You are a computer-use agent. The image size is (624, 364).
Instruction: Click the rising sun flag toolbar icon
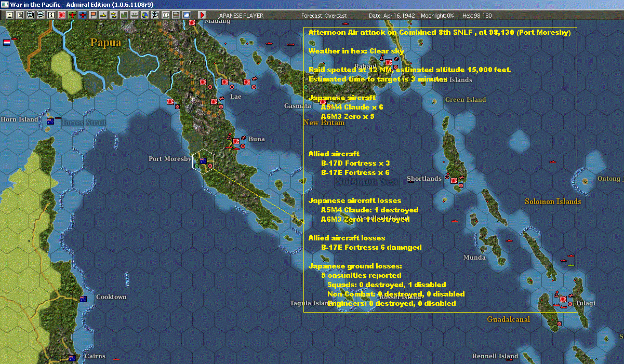coord(62,15)
